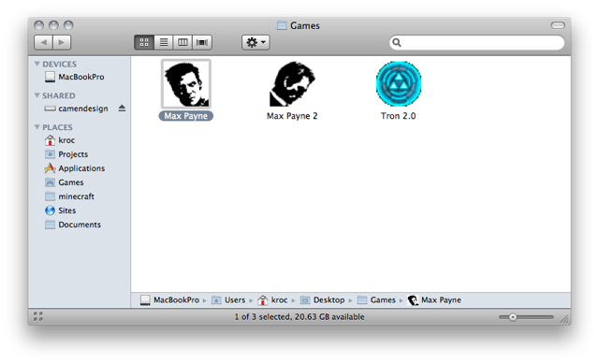Image resolution: width=599 pixels, height=364 pixels.
Task: Open kroc home folder icon in sidebar
Action: (x=50, y=140)
